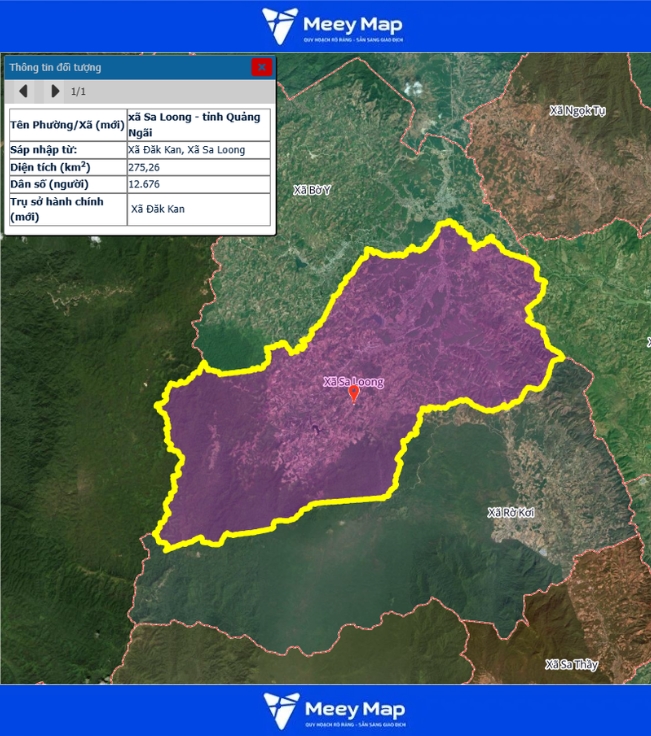Select the Xã Bờ Y map label
651x736 pixels.
click(x=311, y=189)
